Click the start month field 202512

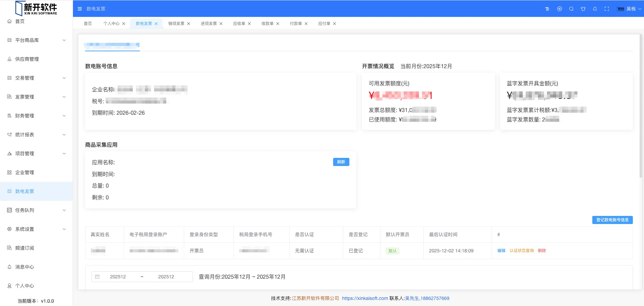pos(118,277)
